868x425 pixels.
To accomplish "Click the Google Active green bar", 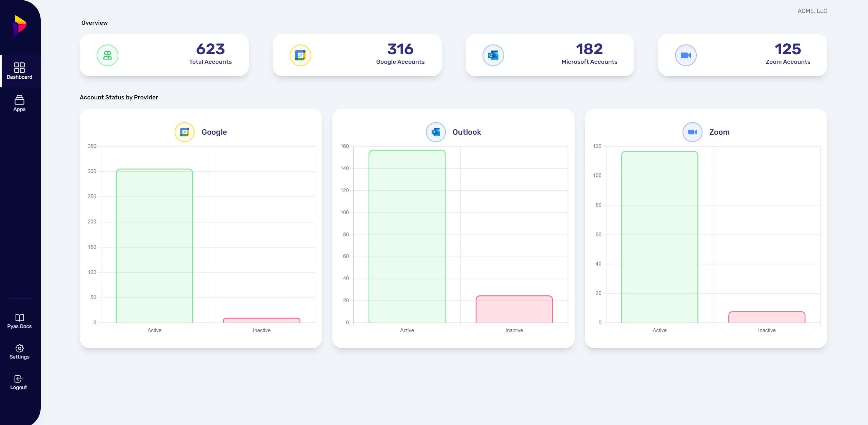I will click(154, 246).
